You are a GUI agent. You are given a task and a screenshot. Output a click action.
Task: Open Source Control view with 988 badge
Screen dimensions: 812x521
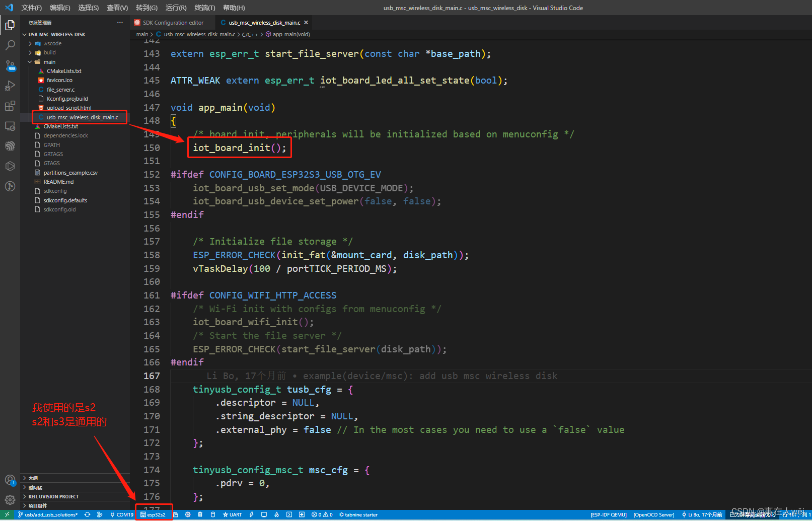[x=10, y=65]
